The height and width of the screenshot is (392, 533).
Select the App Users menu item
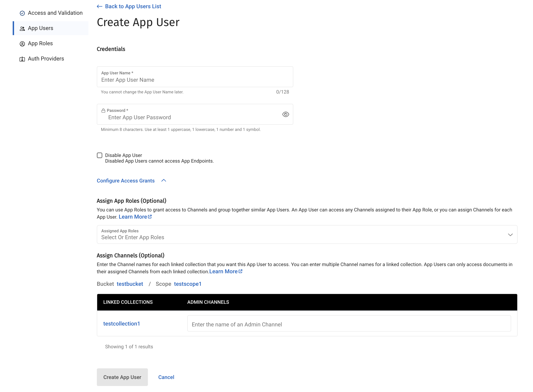[x=40, y=28]
